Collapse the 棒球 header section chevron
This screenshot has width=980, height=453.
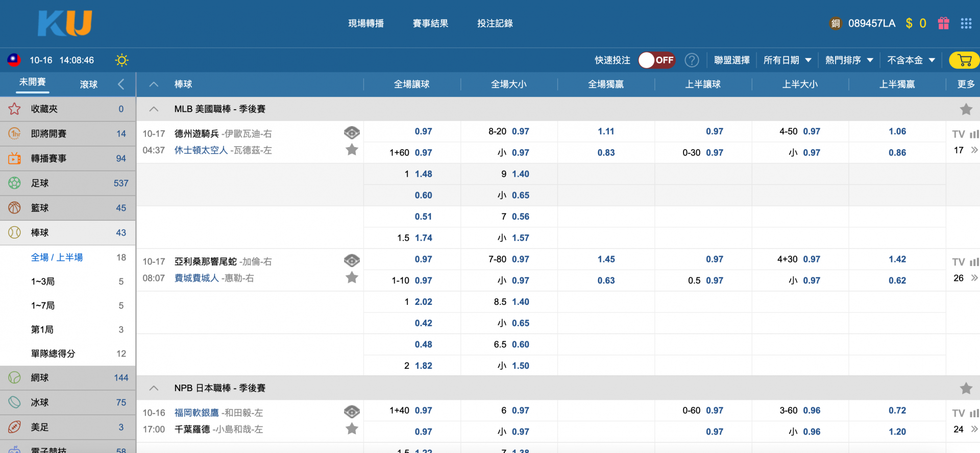[x=154, y=84]
